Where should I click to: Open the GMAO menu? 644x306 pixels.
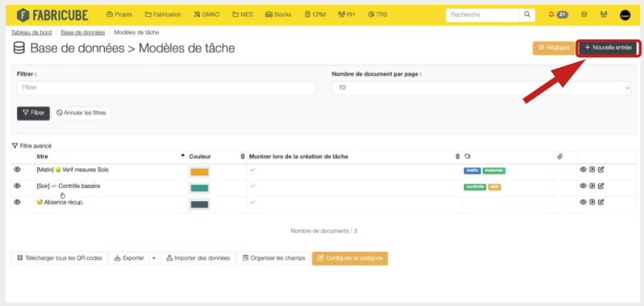tap(207, 15)
